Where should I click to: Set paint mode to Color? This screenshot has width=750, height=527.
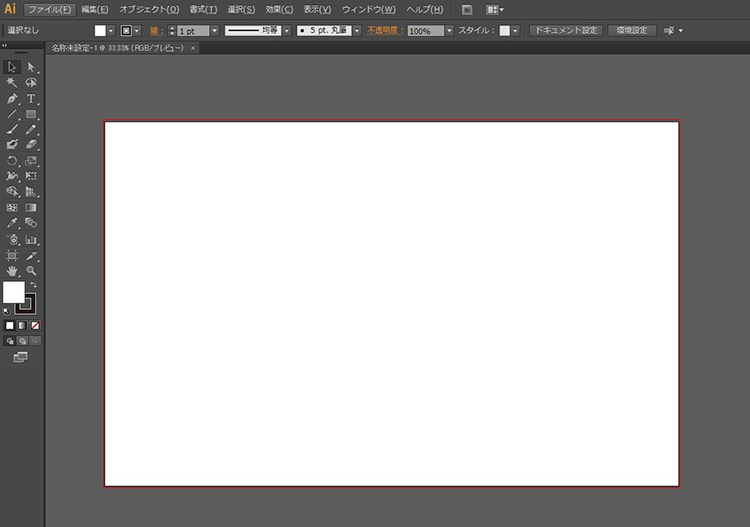10,326
